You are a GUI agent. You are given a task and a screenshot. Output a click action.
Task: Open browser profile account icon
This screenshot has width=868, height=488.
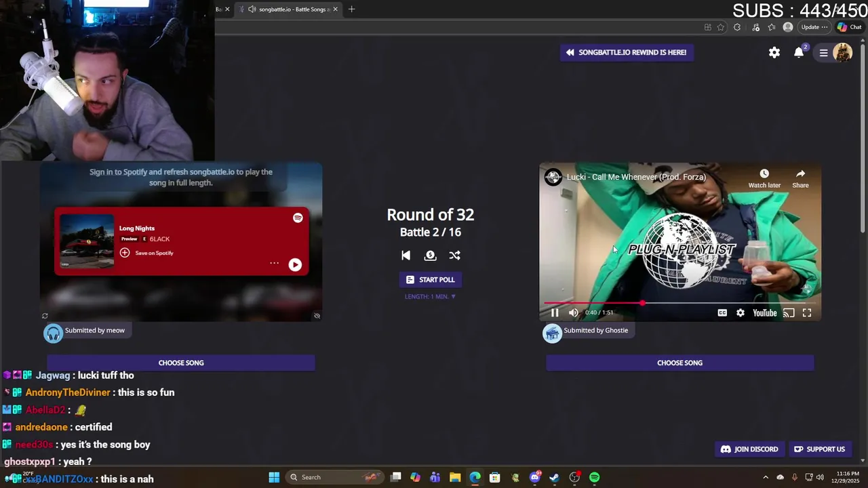click(x=787, y=27)
